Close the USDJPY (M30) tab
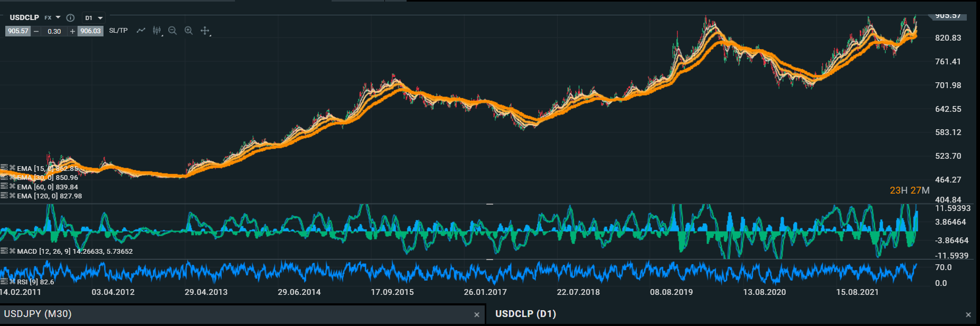This screenshot has height=326, width=980. click(477, 315)
